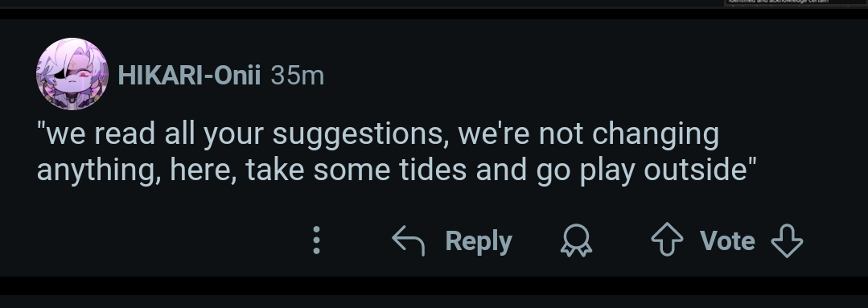This screenshot has width=868, height=308.
Task: Select the first line of the comment text
Action: click(378, 134)
